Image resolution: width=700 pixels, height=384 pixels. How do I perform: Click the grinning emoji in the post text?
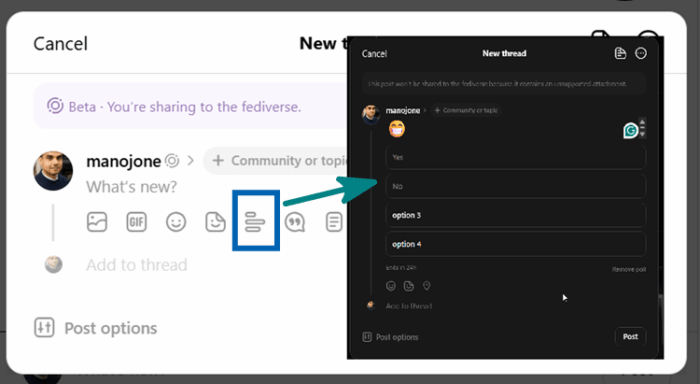(x=396, y=129)
